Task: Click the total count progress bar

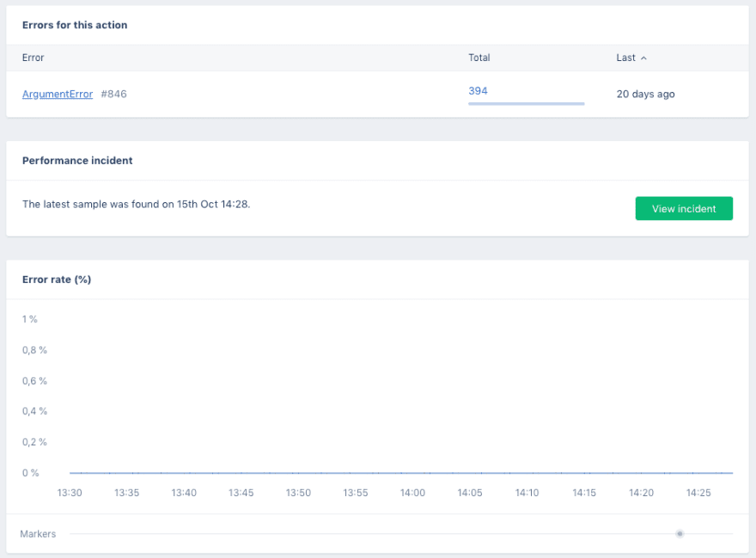Action: pos(526,103)
